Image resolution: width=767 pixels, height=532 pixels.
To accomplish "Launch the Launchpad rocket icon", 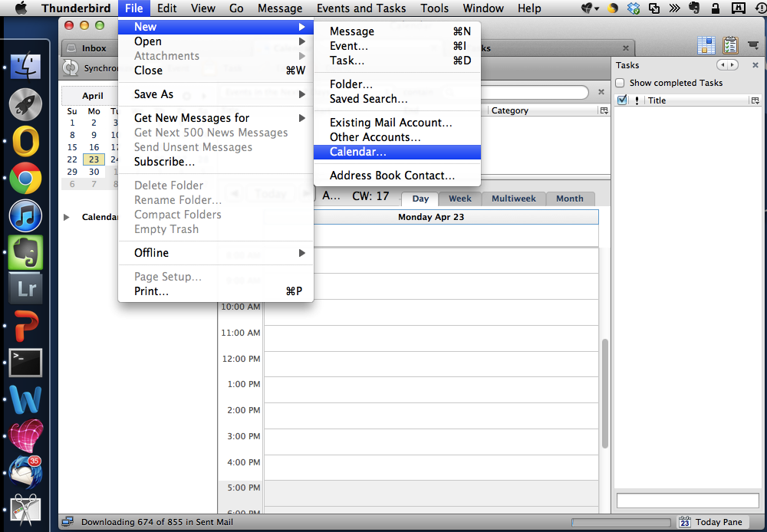I will [25, 103].
